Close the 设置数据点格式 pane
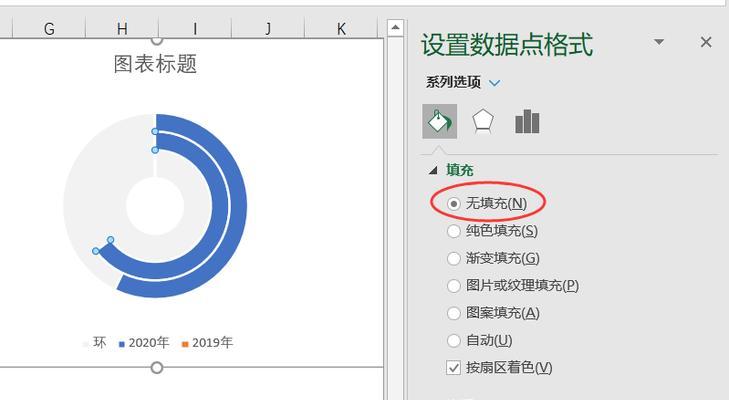The image size is (729, 400). tap(706, 42)
